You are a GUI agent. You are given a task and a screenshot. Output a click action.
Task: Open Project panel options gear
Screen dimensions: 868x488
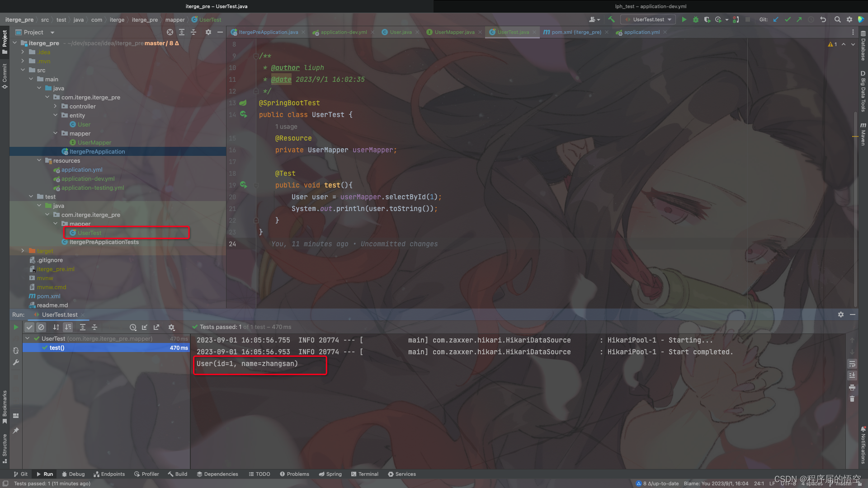pos(208,32)
